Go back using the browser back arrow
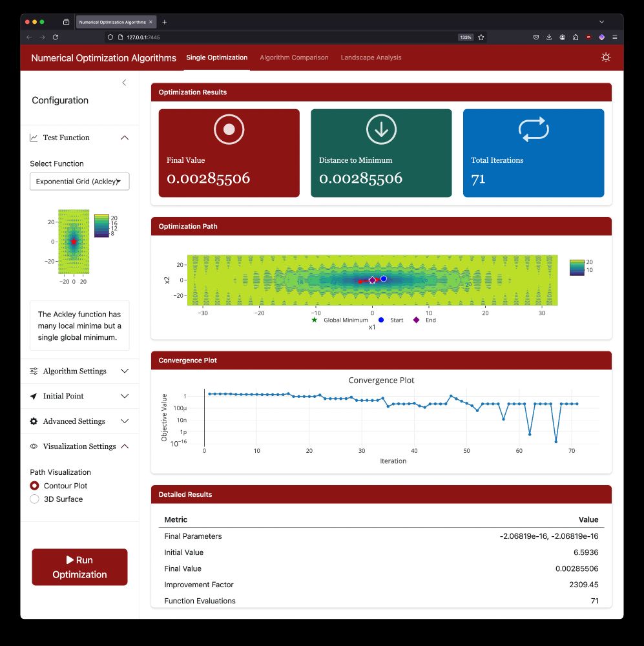The width and height of the screenshot is (644, 646). [29, 37]
